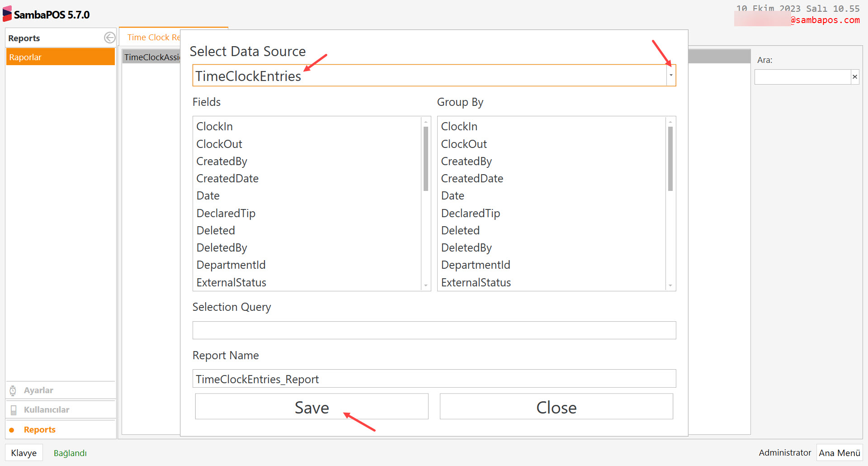Open Ayarlar settings section
Image resolution: width=868 pixels, height=466 pixels.
[x=38, y=390]
